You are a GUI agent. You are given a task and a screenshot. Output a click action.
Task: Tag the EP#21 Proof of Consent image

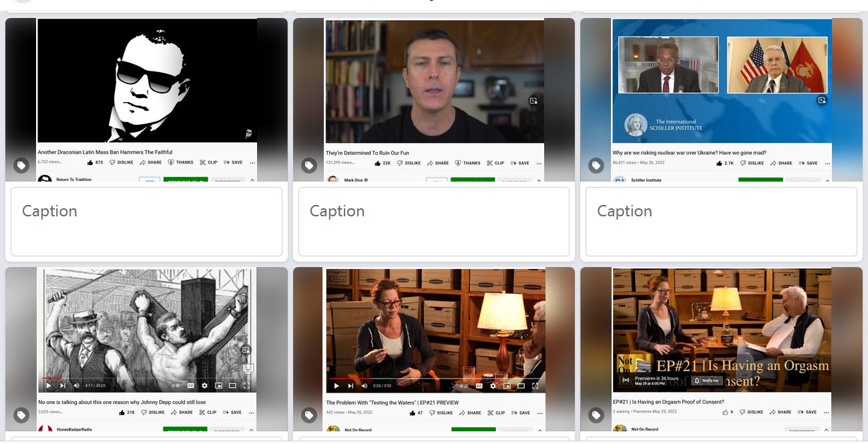coord(596,415)
